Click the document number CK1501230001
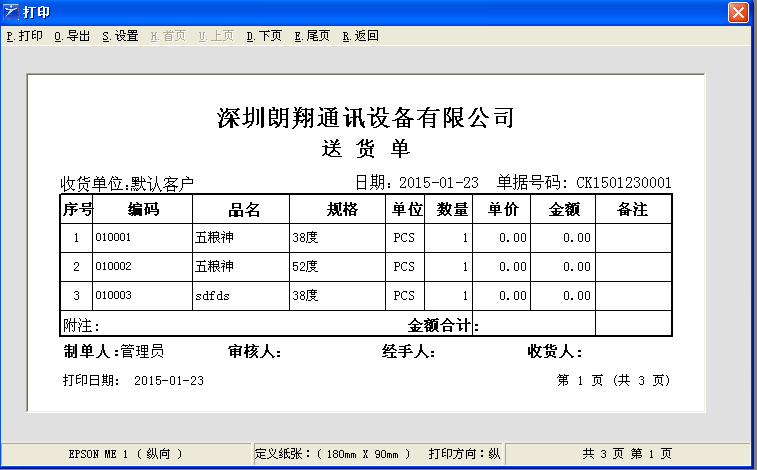The height and width of the screenshot is (470, 757). coord(624,183)
